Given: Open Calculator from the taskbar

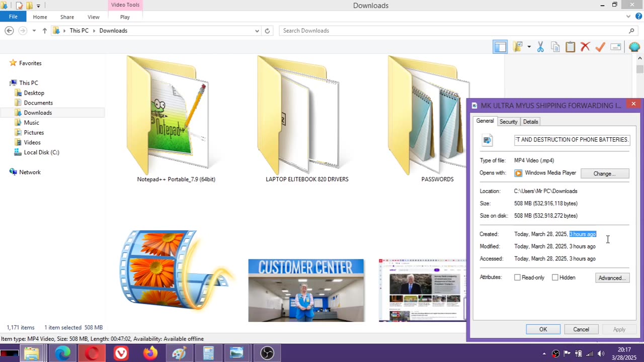Looking at the screenshot, I should point(208,353).
